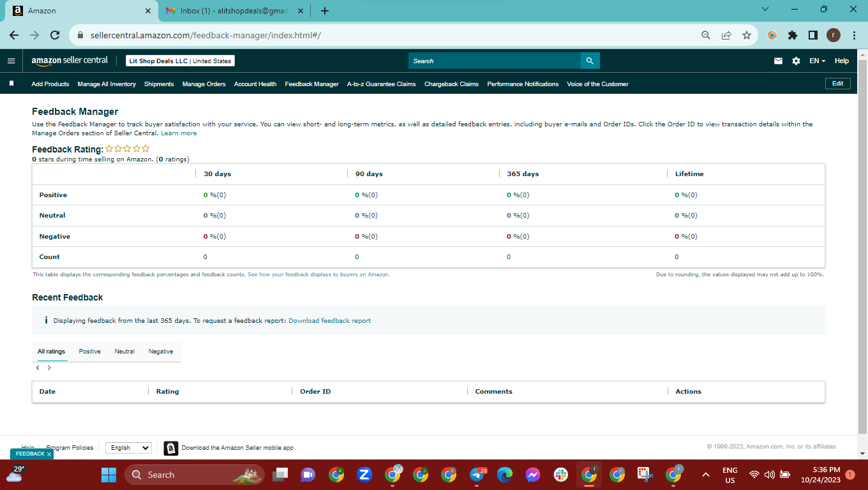Open Messenger from the taskbar

pyautogui.click(x=533, y=475)
